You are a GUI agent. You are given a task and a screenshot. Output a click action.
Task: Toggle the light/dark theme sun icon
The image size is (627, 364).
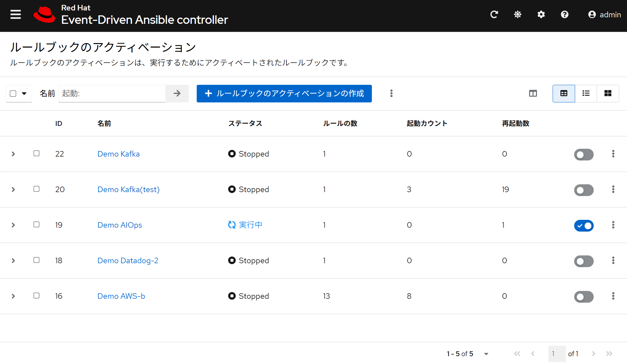[517, 14]
